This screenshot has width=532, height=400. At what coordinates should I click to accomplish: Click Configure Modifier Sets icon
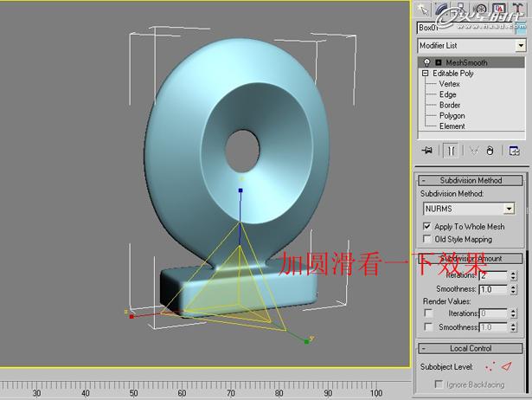click(x=515, y=151)
